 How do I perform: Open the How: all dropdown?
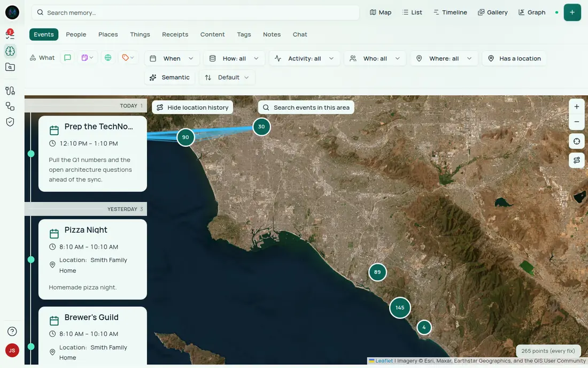point(234,58)
